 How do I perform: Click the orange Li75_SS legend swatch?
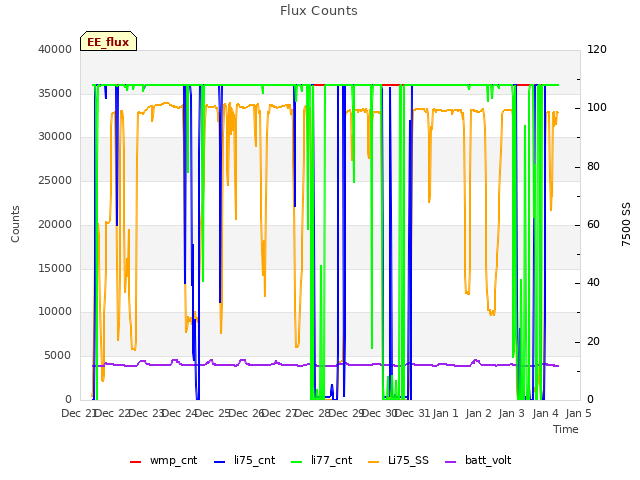point(373,462)
